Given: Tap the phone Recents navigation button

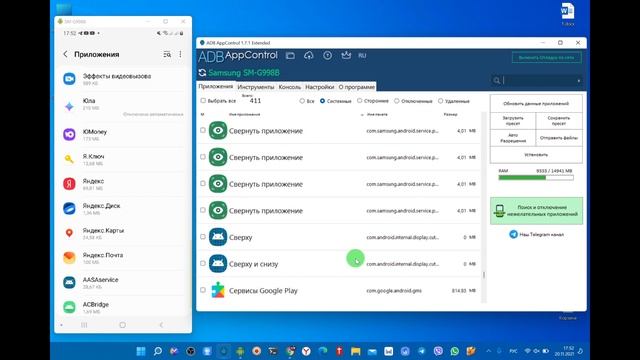Looking at the screenshot, I should click(x=84, y=325).
